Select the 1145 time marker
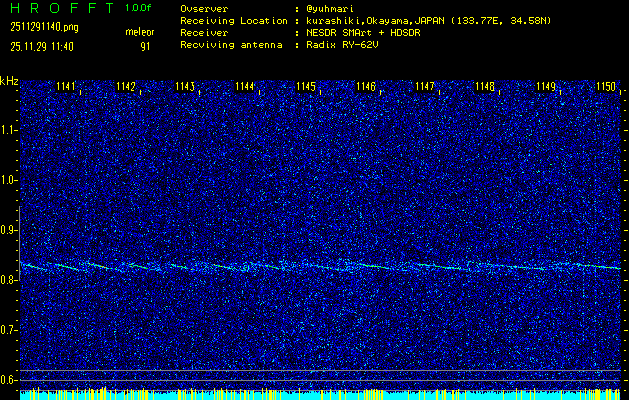Viewport: 629px width, 400px height. [306, 87]
